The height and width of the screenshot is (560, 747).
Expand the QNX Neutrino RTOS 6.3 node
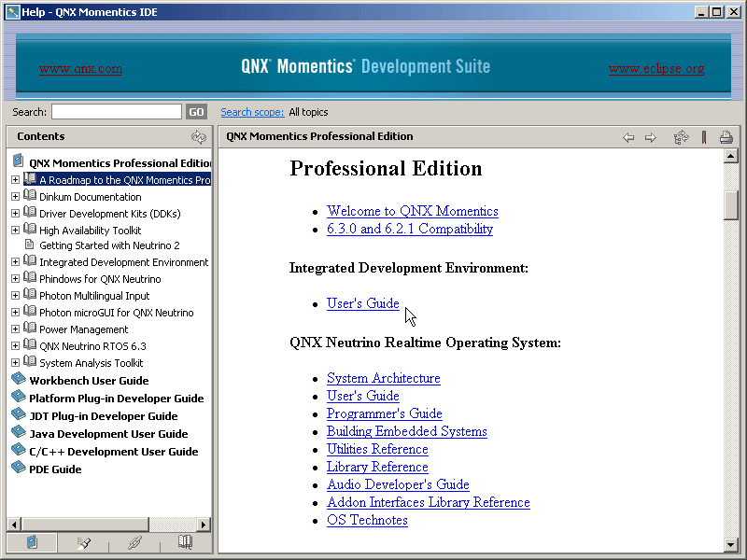click(x=15, y=345)
